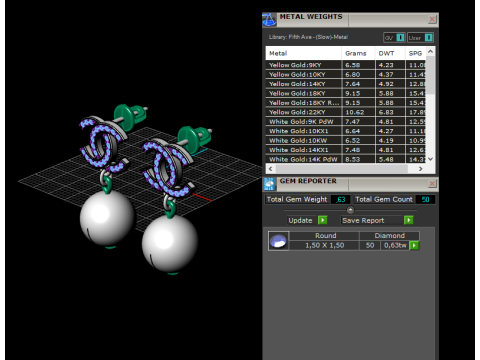Click the Metal column header
This screenshot has width=480, height=360.
coord(303,53)
